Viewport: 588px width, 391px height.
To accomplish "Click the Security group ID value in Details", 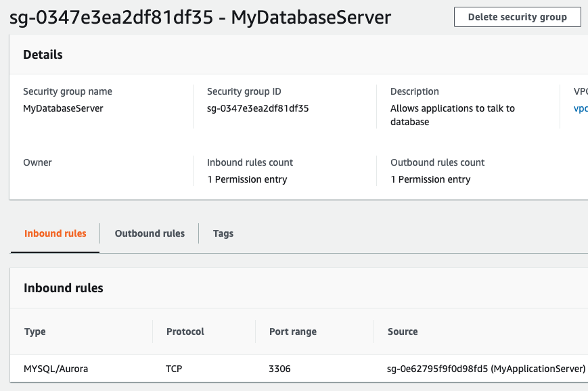I will tap(258, 108).
